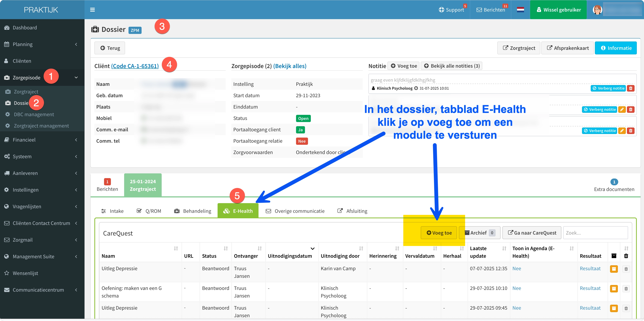Delete the 31-07-2025 Klinisch Psycholoog note
The width and height of the screenshot is (644, 321).
[x=631, y=88]
